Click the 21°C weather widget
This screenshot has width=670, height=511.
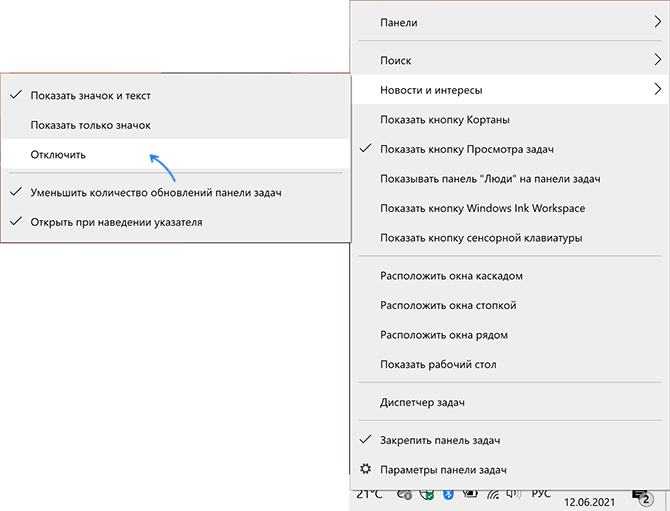[368, 494]
